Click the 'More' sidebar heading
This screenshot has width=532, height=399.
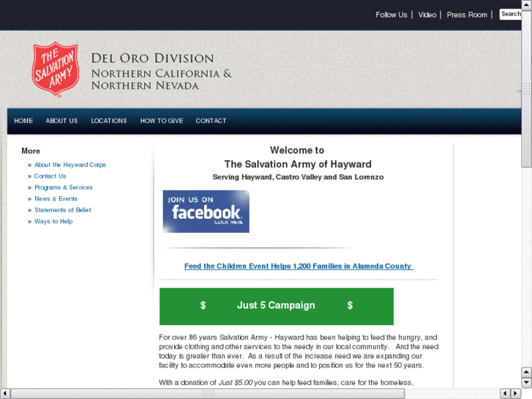coord(31,151)
